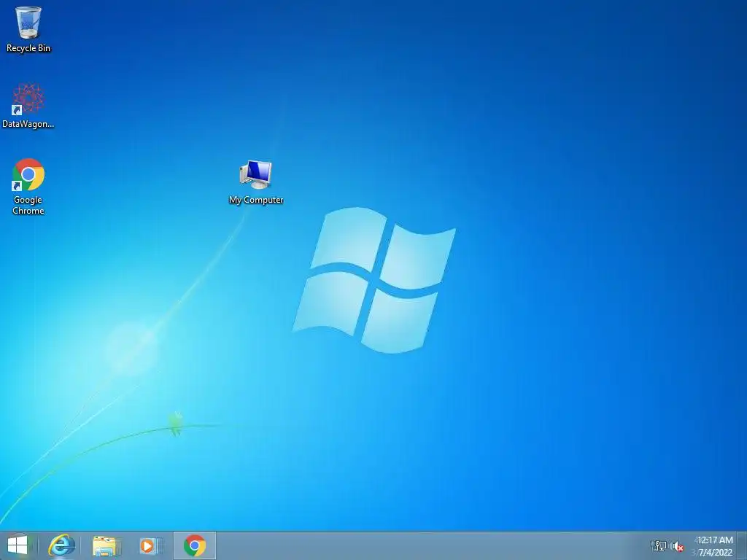
Task: Click the 7/4/2022 date in the tray
Action: click(x=715, y=553)
